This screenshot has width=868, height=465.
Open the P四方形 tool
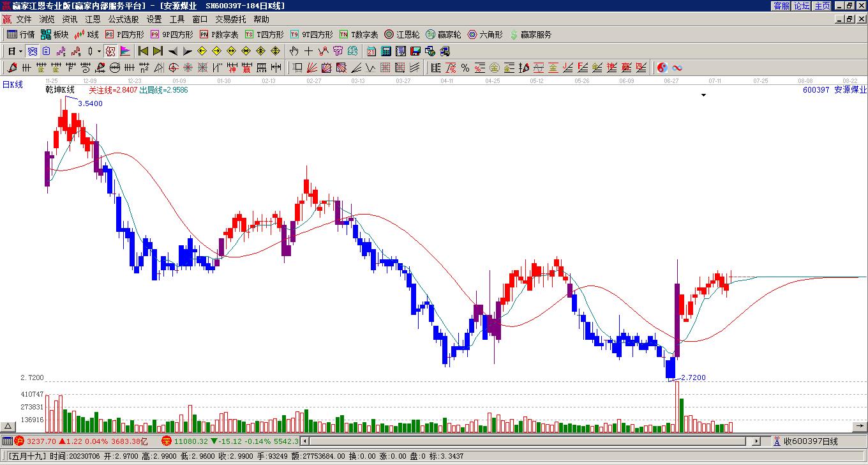124,34
